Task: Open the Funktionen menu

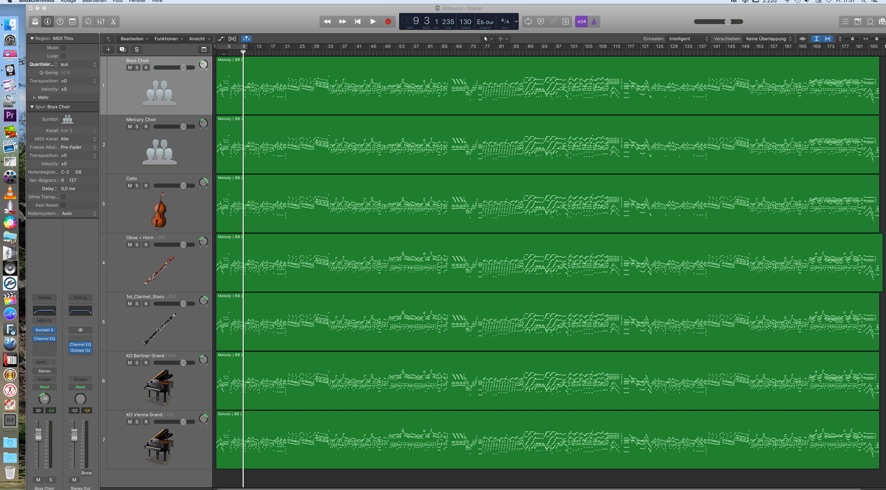Action: tap(168, 38)
